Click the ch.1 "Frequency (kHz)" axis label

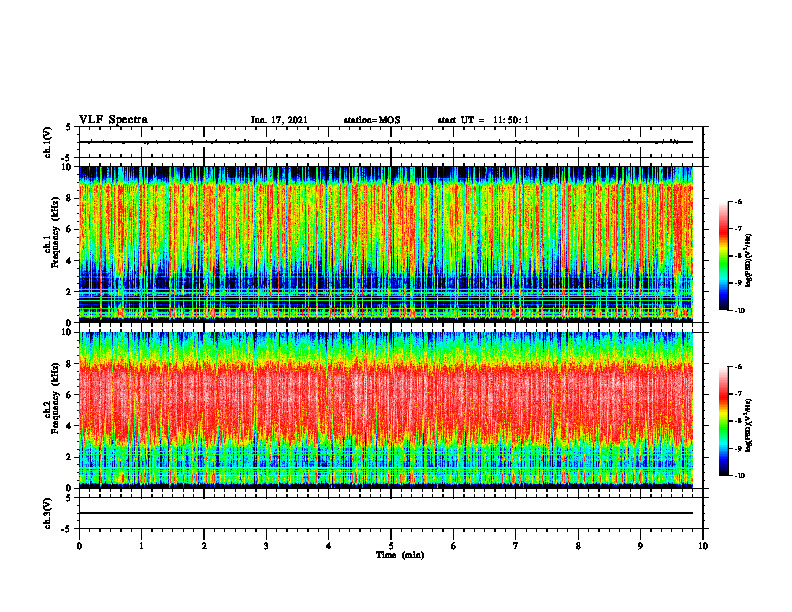pyautogui.click(x=55, y=230)
